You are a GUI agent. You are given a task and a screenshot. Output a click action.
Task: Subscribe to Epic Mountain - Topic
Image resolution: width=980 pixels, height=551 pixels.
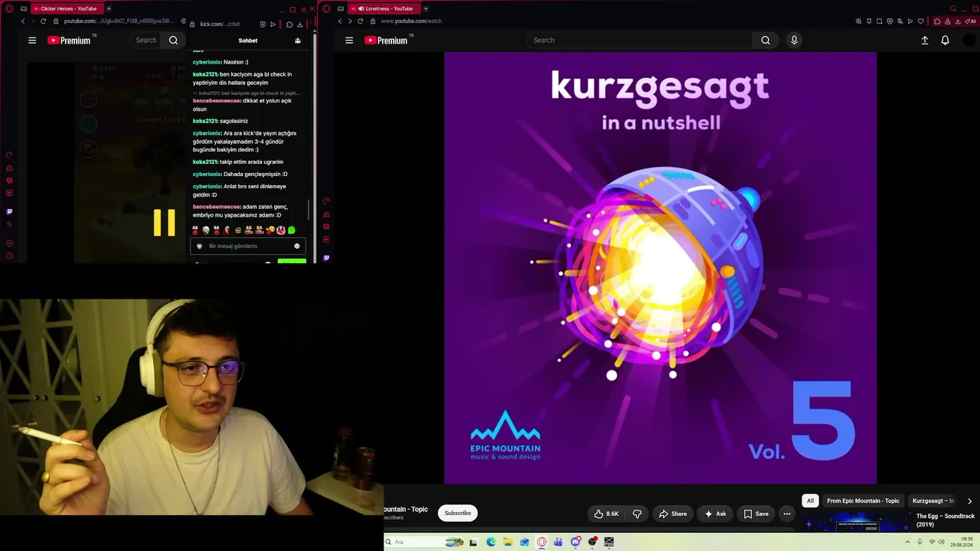(458, 514)
